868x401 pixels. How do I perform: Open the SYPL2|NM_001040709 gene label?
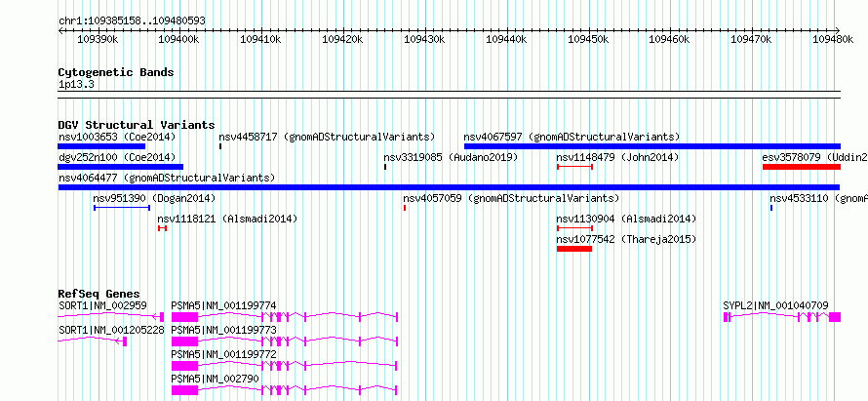coord(775,305)
